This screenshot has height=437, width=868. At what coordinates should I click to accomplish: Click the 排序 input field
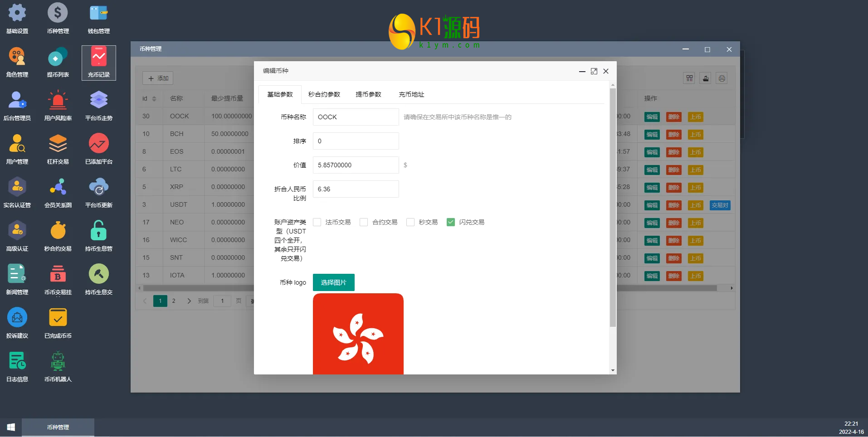(356, 141)
